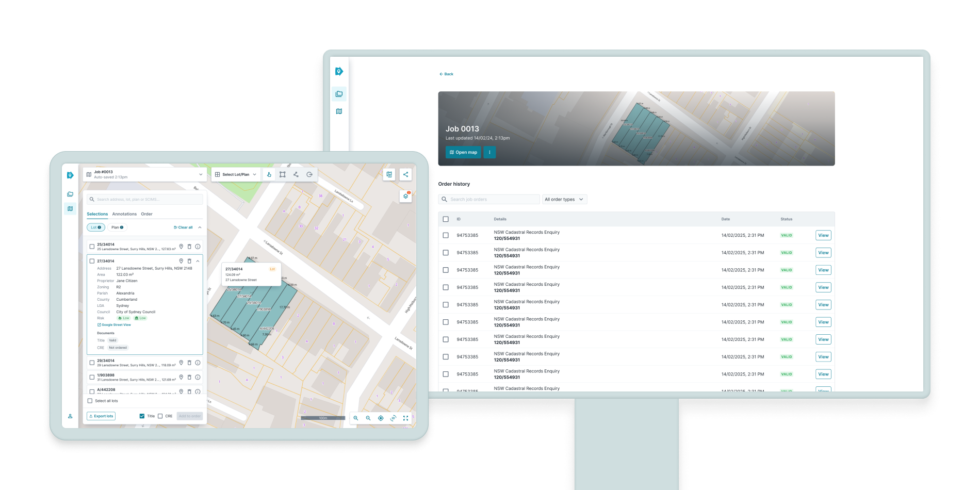Select the polyline node tool
Image resolution: width=980 pixels, height=490 pixels.
click(296, 174)
